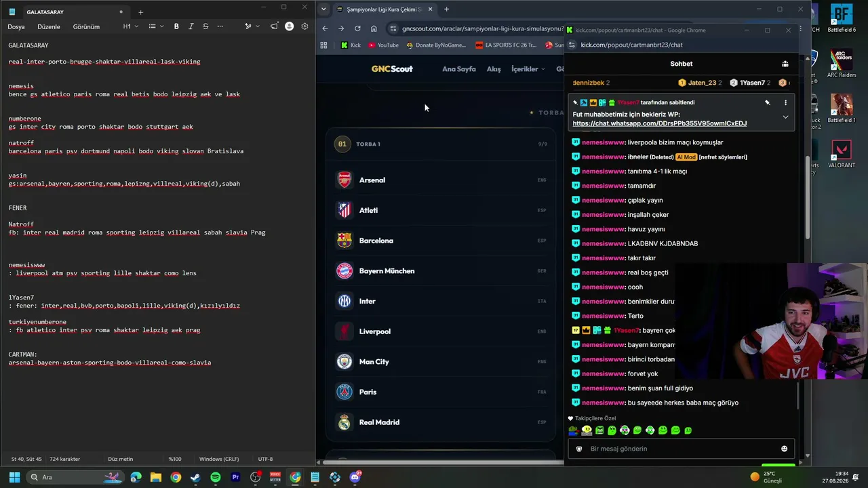Open the Chrome apps grid in bookmarks bar
The height and width of the screenshot is (488, 868).
coord(323,45)
